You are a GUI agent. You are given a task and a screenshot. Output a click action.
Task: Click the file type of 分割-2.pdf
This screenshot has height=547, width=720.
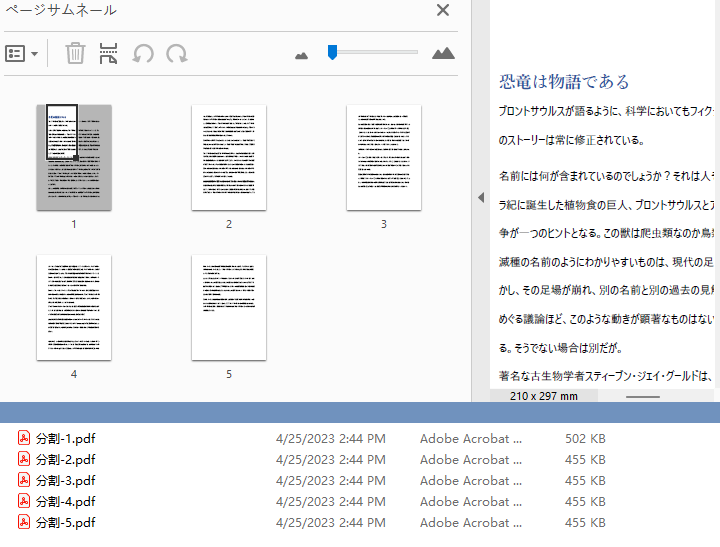(x=471, y=460)
